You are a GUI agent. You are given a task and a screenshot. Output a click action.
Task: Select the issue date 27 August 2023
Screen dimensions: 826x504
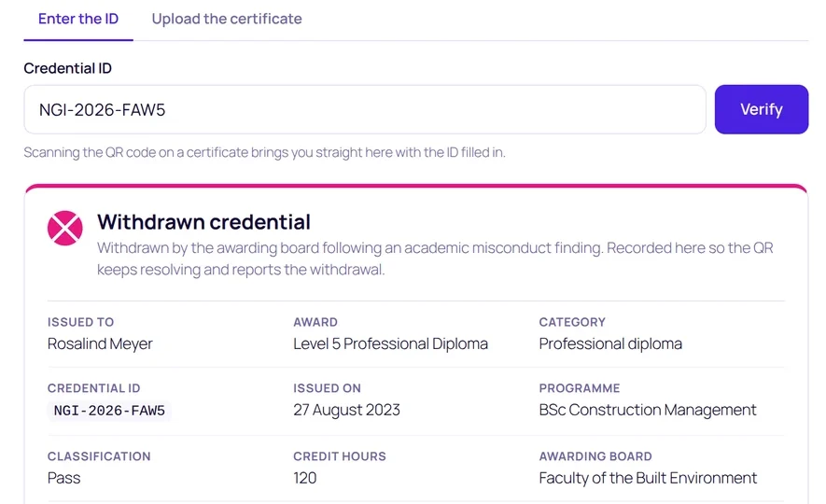coord(346,410)
